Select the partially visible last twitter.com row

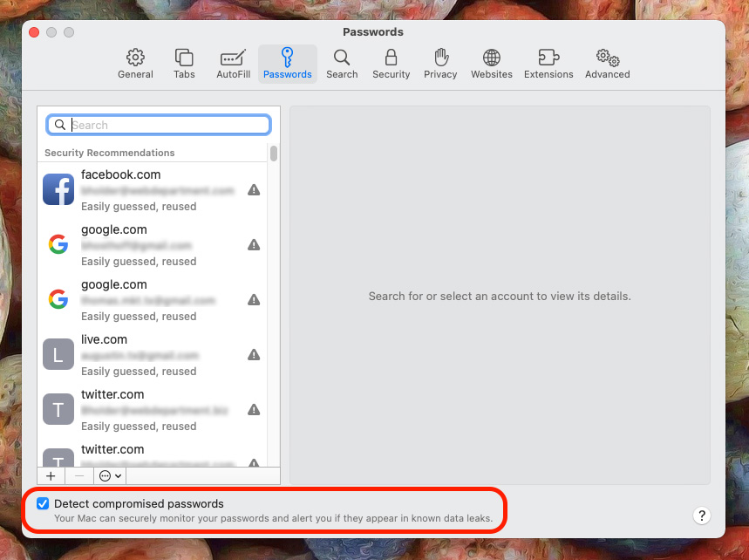[152, 453]
